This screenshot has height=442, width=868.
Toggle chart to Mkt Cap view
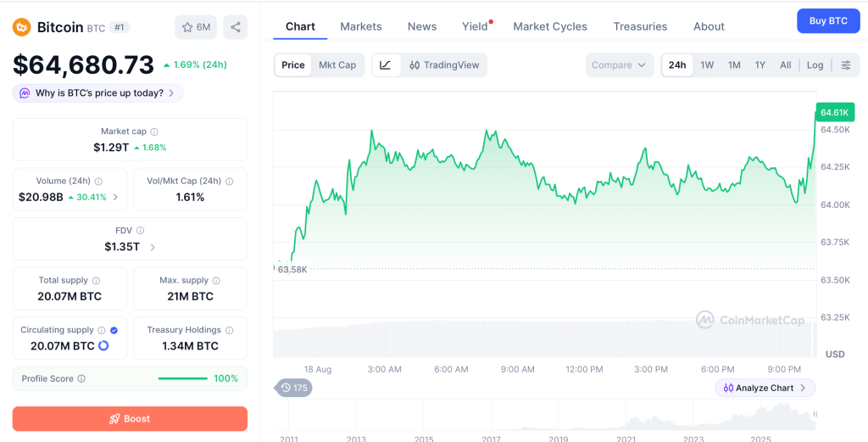click(x=337, y=65)
